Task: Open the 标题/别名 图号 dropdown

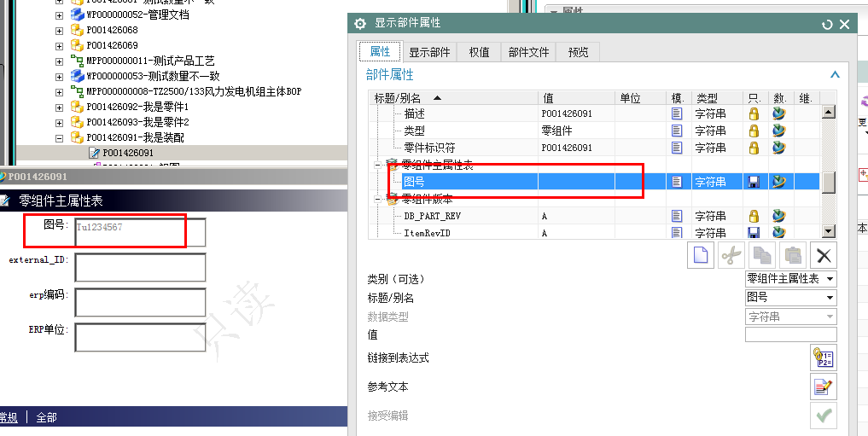Action: pos(791,298)
